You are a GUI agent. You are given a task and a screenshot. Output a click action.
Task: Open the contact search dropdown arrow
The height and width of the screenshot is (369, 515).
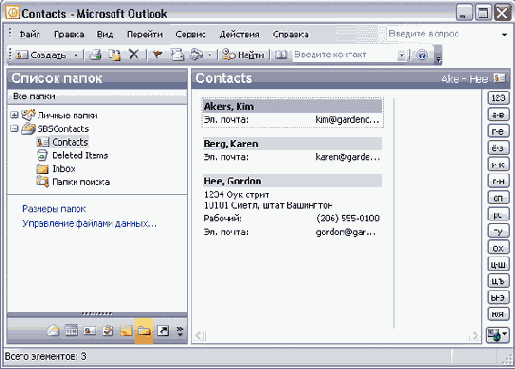pos(402,55)
